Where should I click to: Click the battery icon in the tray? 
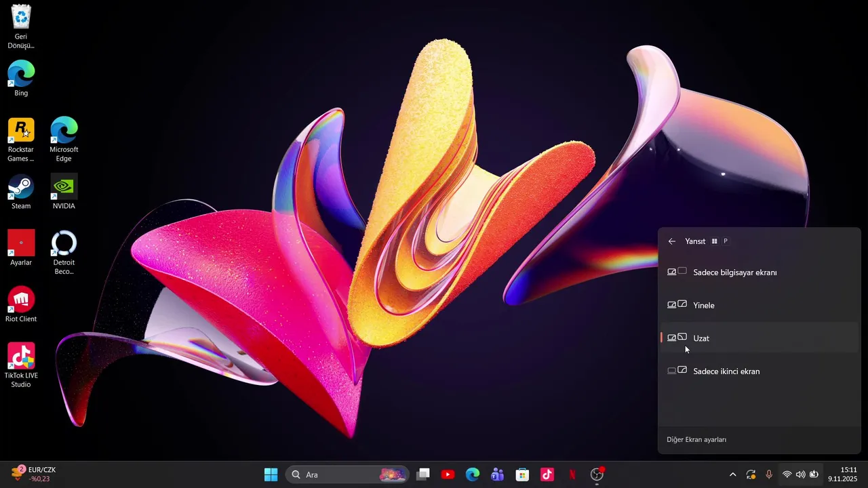coord(814,474)
